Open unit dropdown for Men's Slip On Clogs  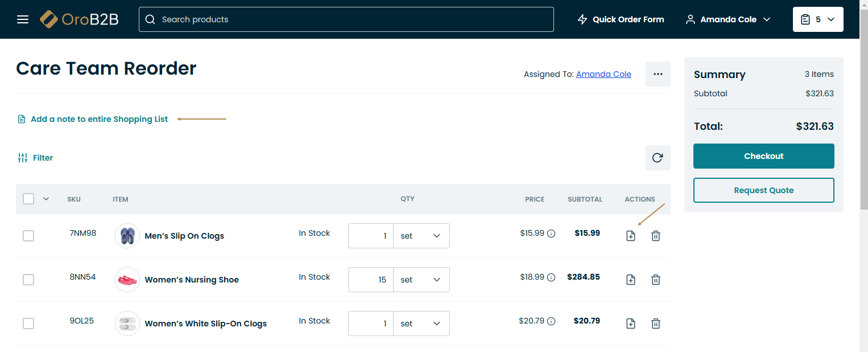point(421,236)
